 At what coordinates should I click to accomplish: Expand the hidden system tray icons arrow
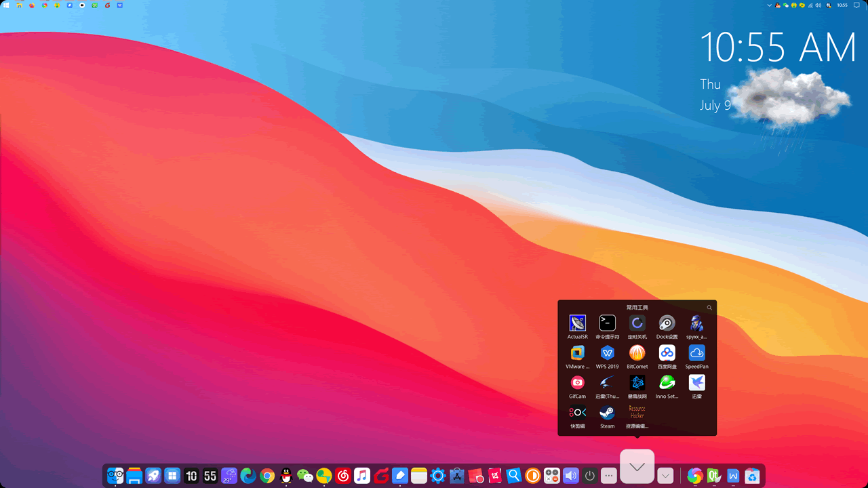click(769, 5)
